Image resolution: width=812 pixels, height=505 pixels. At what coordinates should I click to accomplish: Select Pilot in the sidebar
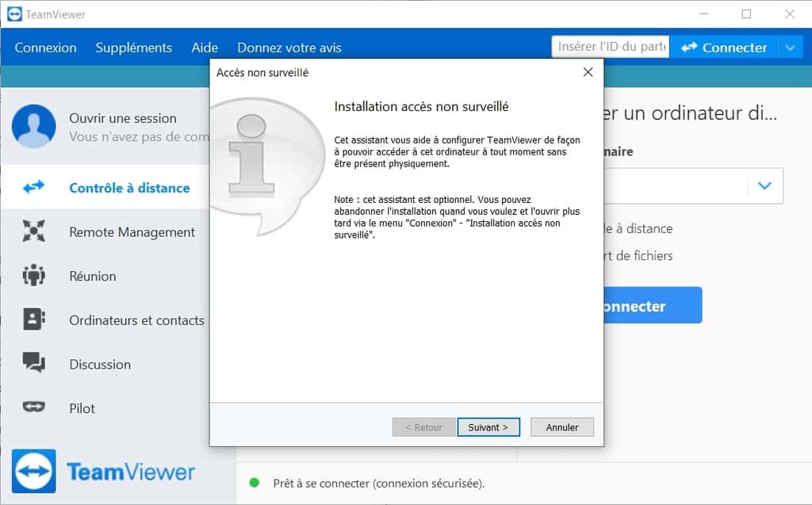[x=82, y=408]
